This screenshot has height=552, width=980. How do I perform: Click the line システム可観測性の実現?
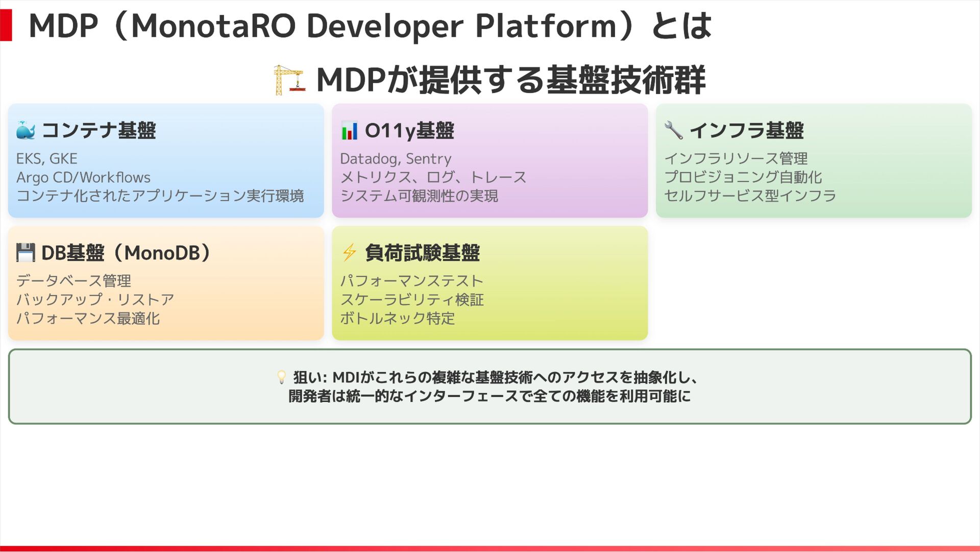pyautogui.click(x=419, y=196)
